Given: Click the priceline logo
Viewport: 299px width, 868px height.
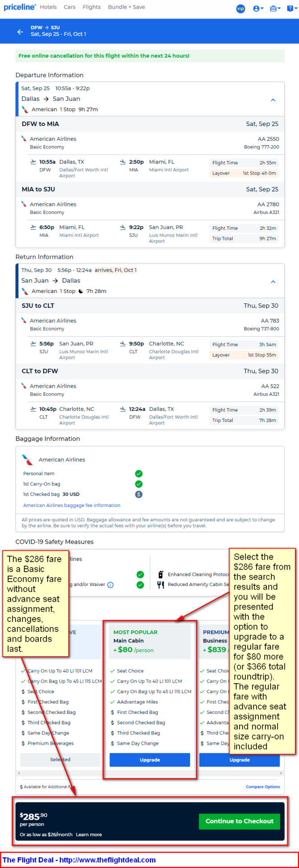Looking at the screenshot, I should [20, 7].
